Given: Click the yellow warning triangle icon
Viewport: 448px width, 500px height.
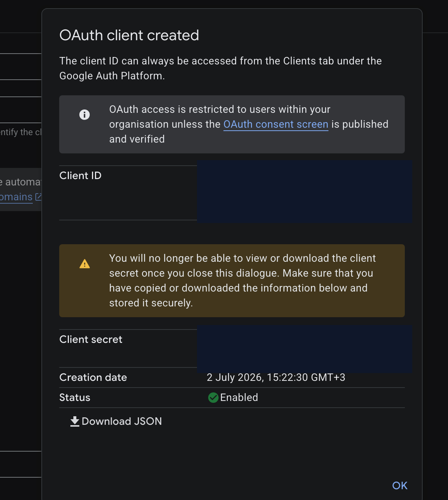Looking at the screenshot, I should point(85,264).
